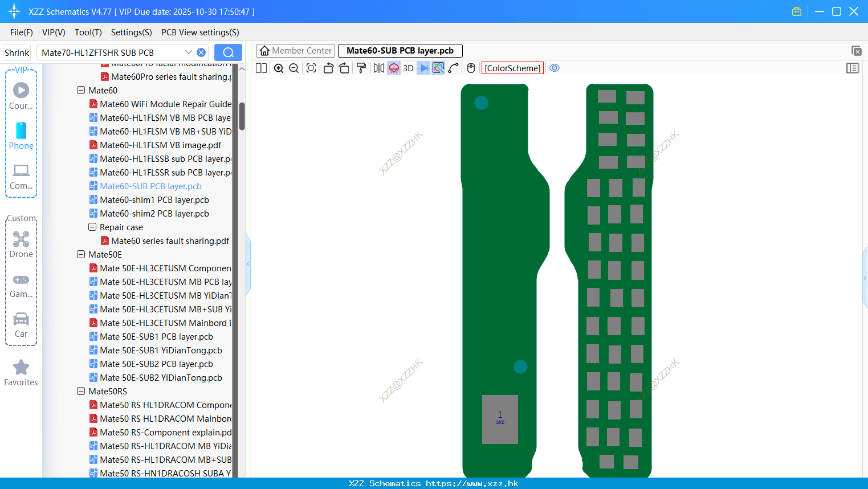Click the blue search button
The image size is (868, 489).
point(228,52)
